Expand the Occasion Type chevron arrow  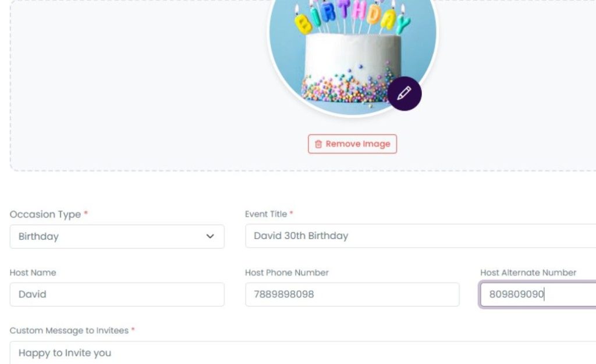pos(210,237)
